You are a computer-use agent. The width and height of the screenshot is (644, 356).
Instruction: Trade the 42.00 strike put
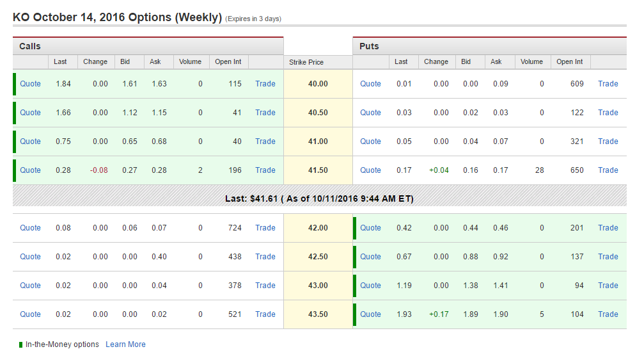(608, 228)
